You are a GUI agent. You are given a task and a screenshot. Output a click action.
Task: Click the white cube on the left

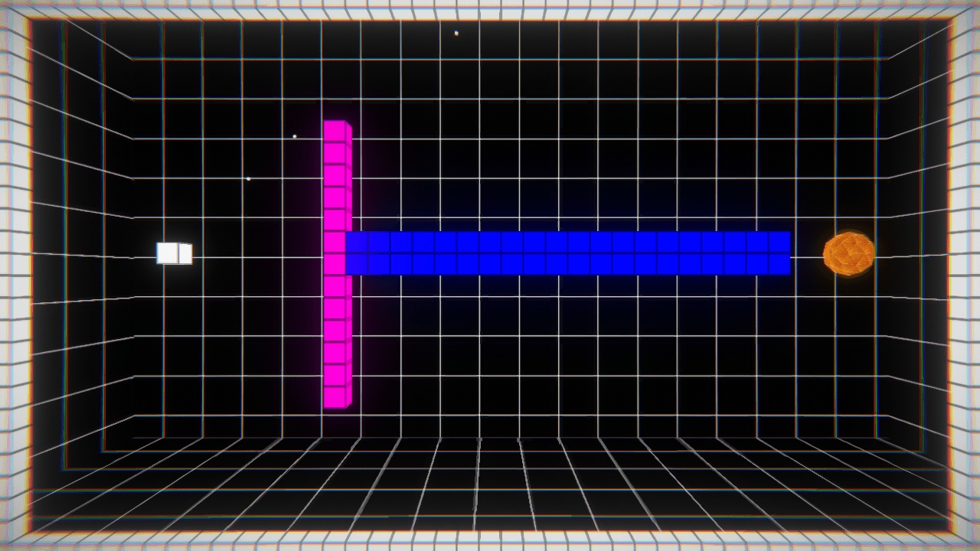coord(173,253)
